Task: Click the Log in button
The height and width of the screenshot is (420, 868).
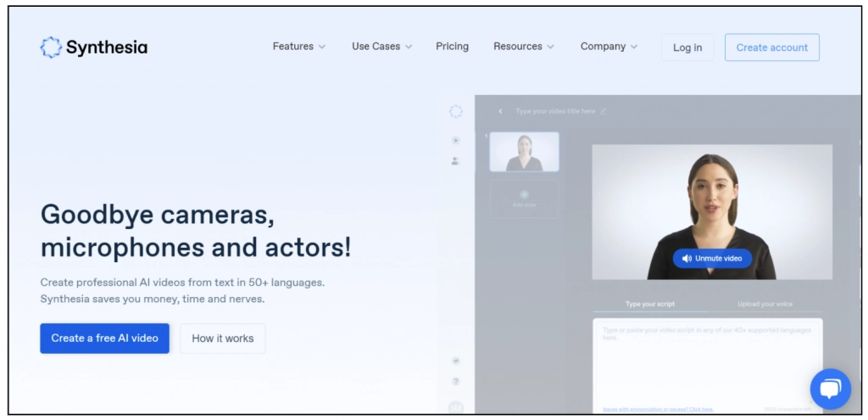Action: pos(687,48)
